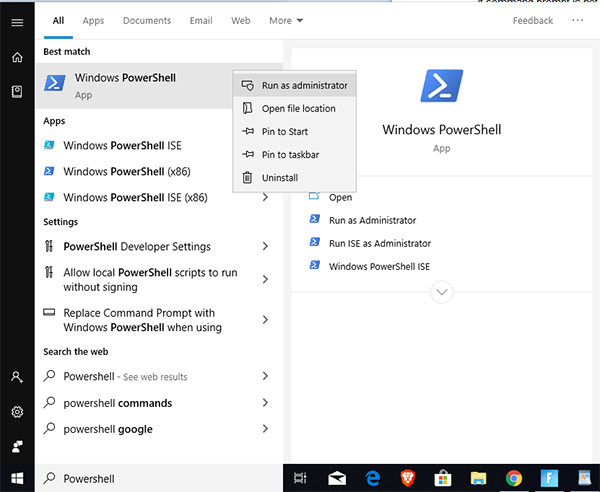
Task: Open Task View on the taskbar
Action: pos(300,478)
